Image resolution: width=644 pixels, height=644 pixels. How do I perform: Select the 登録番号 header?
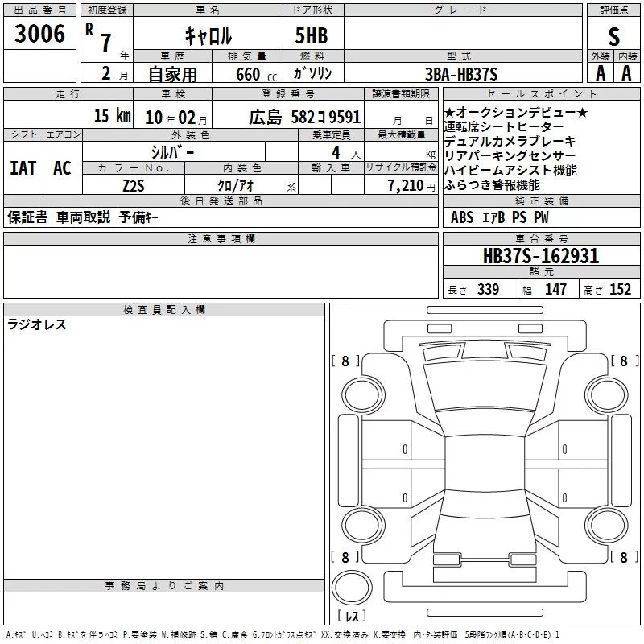click(x=288, y=94)
